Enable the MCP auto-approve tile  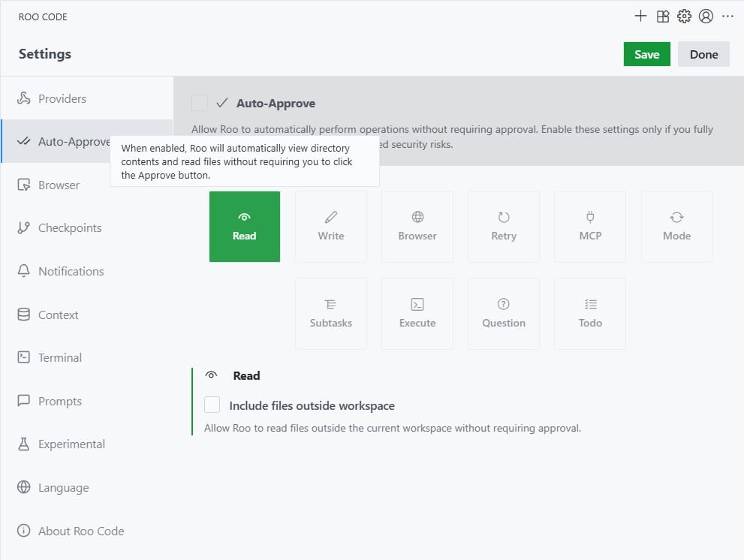[x=590, y=226]
